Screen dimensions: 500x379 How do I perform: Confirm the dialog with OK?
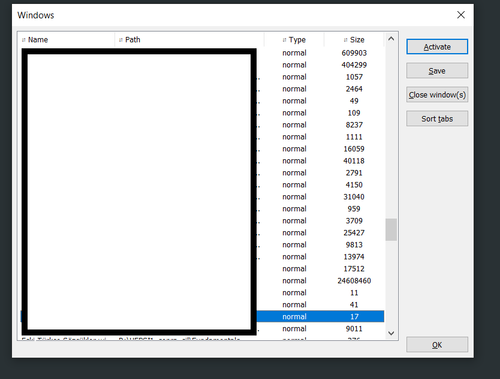(x=437, y=345)
